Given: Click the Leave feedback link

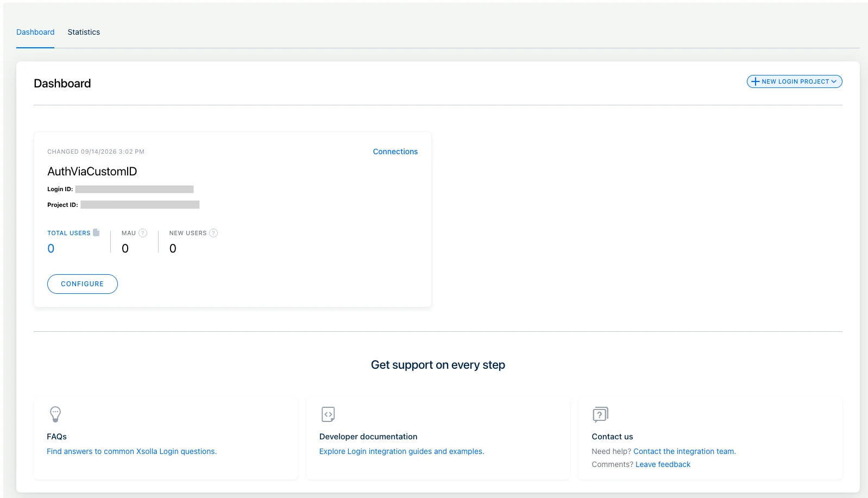Looking at the screenshot, I should coord(663,464).
